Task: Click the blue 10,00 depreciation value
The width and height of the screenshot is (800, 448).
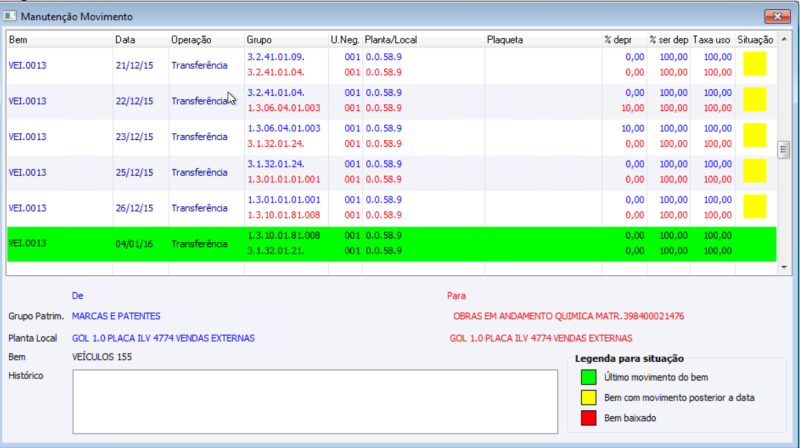Action: tap(633, 129)
